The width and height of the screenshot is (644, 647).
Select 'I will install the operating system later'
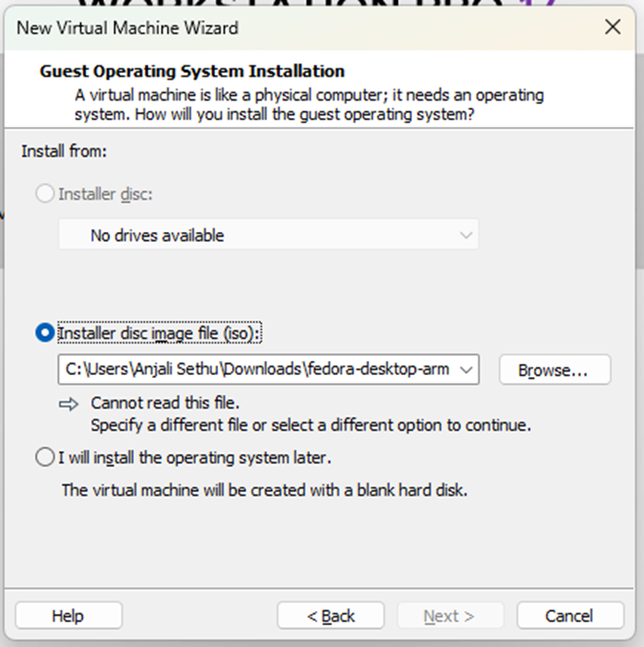pyautogui.click(x=45, y=458)
